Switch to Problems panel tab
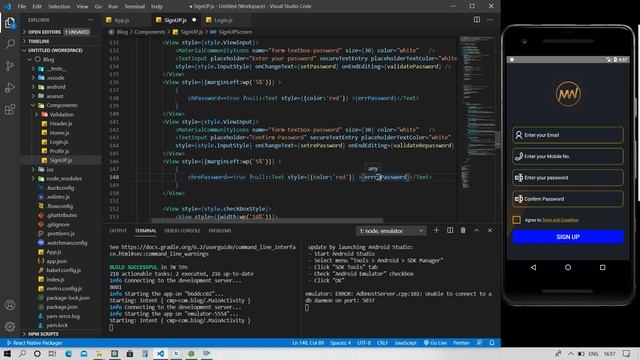640x360 pixels. tap(220, 231)
